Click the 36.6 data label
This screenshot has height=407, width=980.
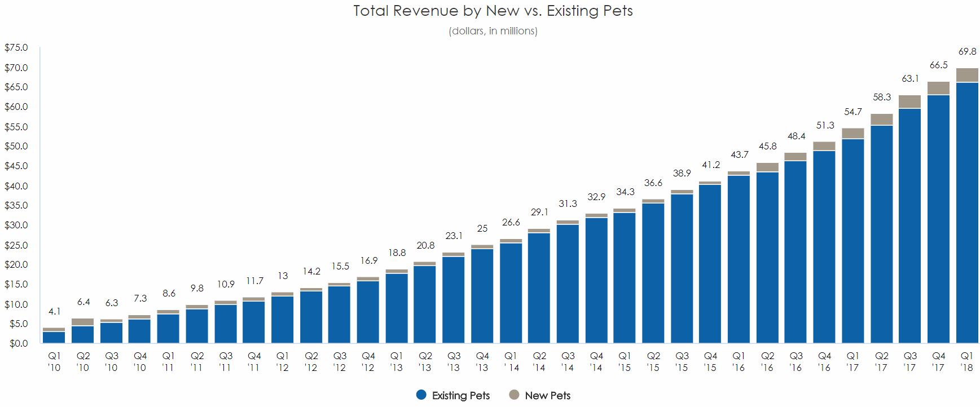tap(653, 183)
